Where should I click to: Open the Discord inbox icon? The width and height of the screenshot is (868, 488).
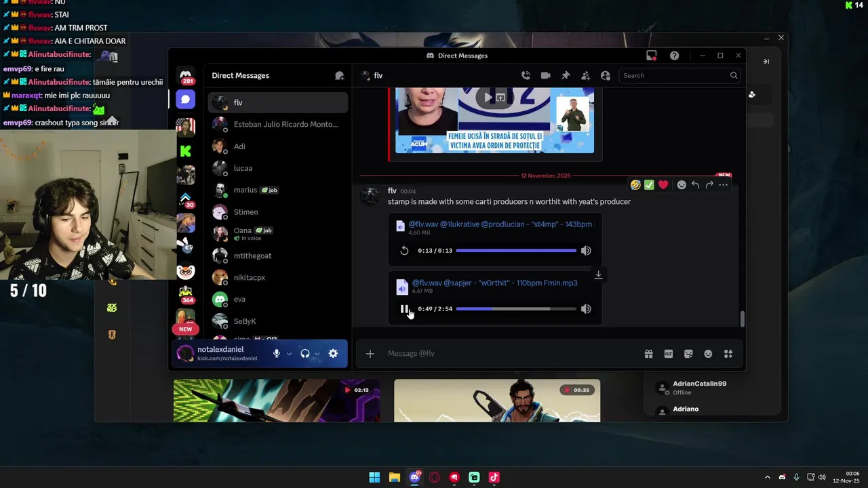(x=652, y=56)
